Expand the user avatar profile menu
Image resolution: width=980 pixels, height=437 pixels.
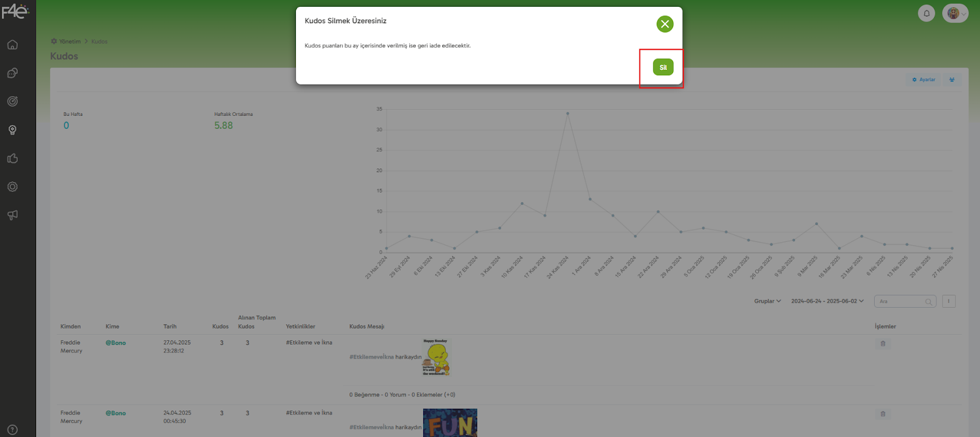click(x=955, y=13)
